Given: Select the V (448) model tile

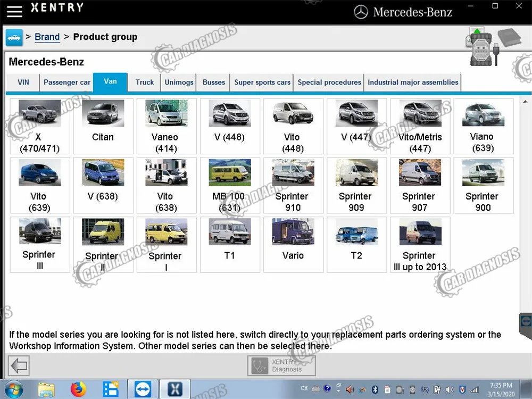Looking at the screenshot, I should coord(230,126).
